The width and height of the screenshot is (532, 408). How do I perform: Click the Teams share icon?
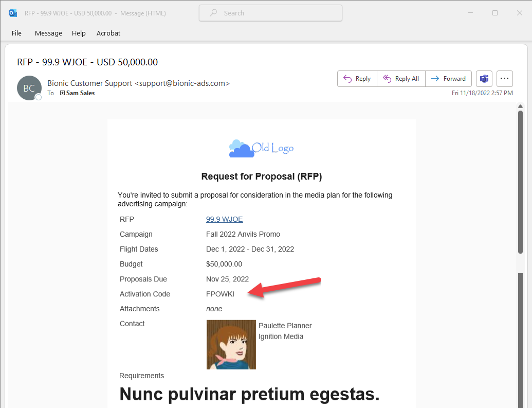(484, 79)
